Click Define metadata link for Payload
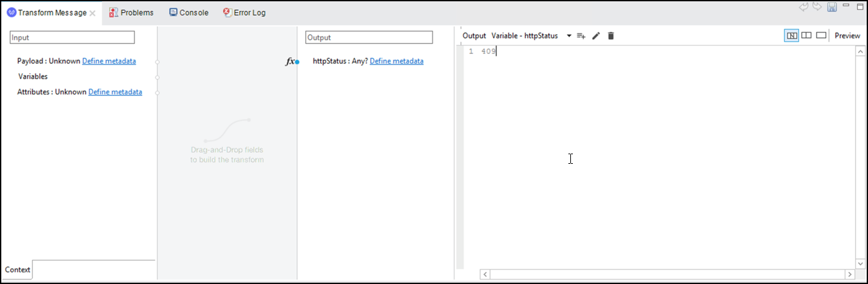This screenshot has height=284, width=868. [x=109, y=61]
